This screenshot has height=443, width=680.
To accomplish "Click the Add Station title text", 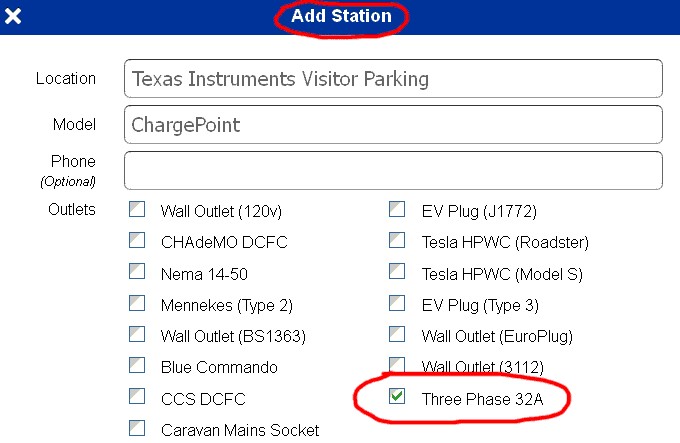I will (x=341, y=16).
